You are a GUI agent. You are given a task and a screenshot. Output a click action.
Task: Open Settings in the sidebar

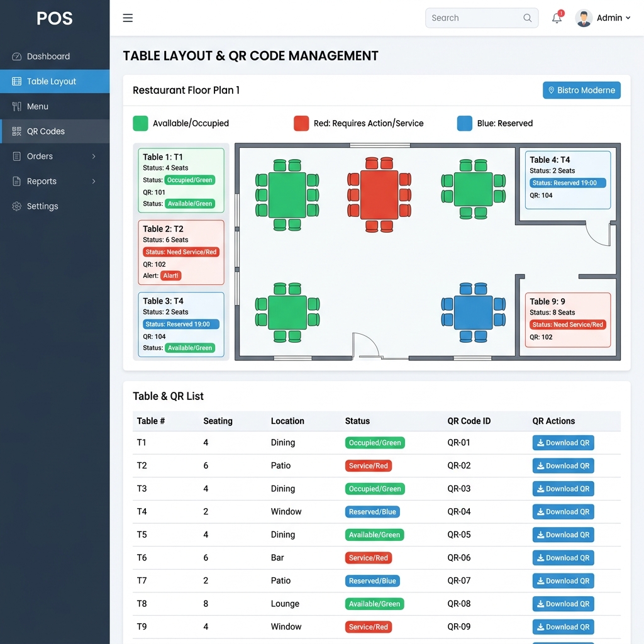pos(55,206)
